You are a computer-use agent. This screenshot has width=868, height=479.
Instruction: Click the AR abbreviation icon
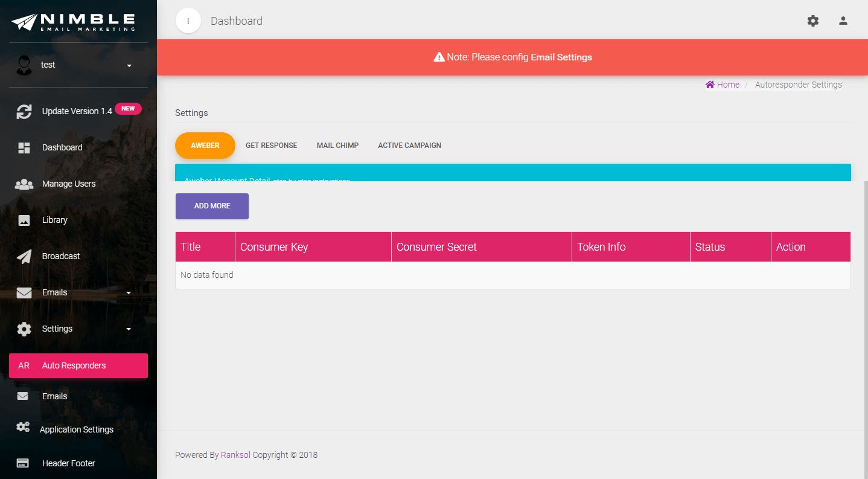click(x=24, y=365)
